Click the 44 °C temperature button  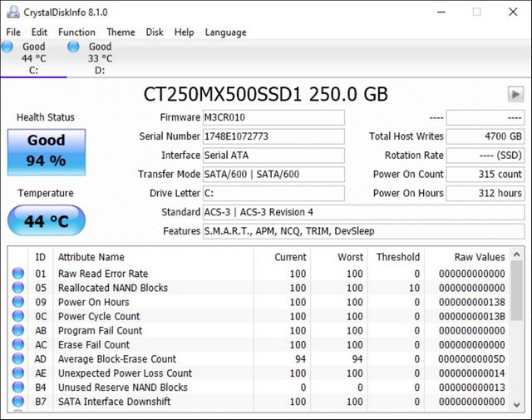tap(46, 222)
